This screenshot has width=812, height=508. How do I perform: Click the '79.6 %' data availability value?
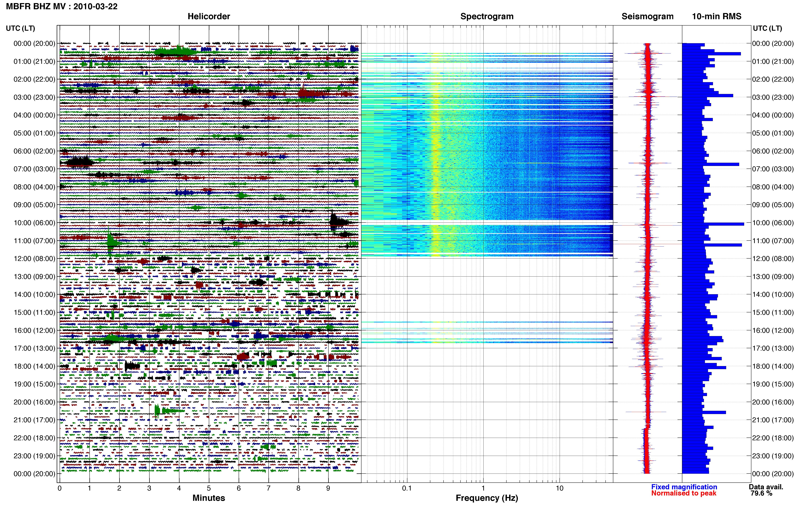coord(761,493)
